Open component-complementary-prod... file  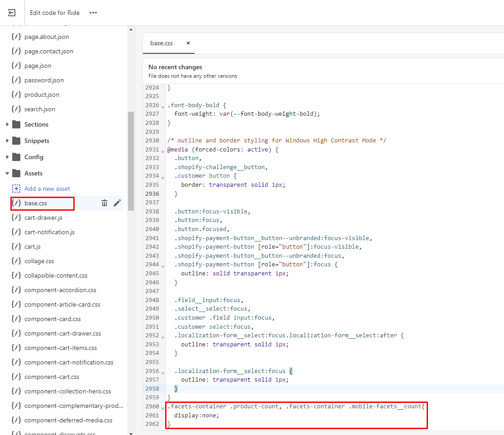point(74,406)
